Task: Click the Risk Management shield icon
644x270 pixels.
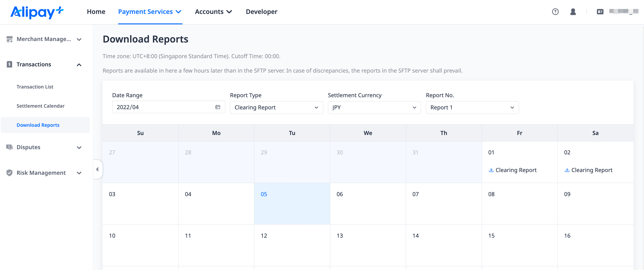Action: pos(9,173)
